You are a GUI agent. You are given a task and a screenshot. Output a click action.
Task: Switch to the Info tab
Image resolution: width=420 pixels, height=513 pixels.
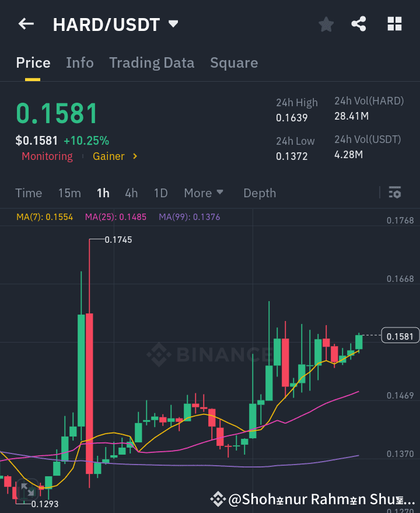pos(80,62)
